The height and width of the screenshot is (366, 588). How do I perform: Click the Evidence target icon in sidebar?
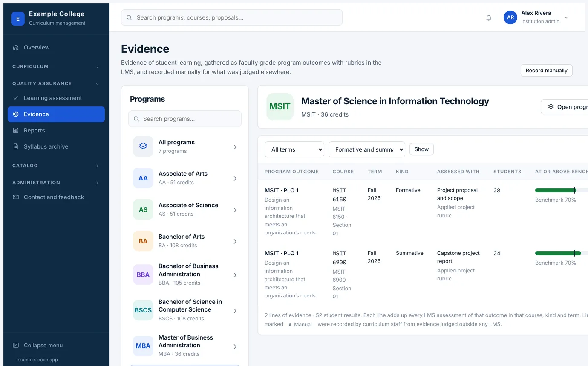coord(16,114)
